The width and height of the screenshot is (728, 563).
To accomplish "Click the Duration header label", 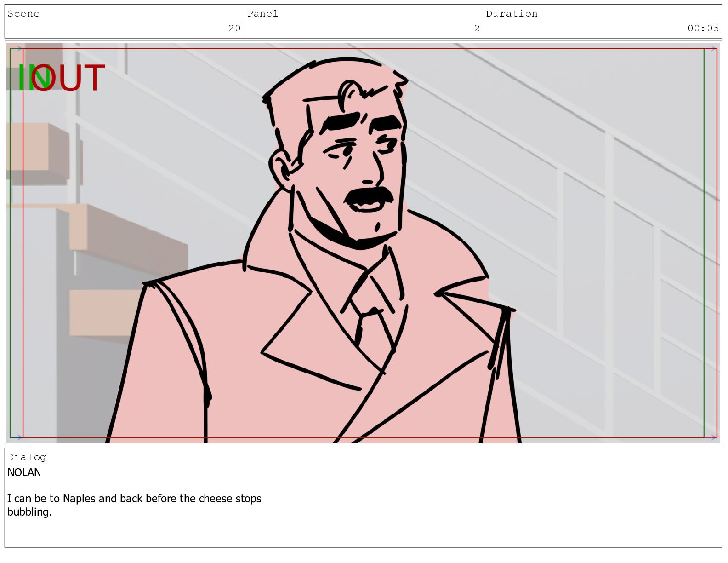I will (x=512, y=14).
